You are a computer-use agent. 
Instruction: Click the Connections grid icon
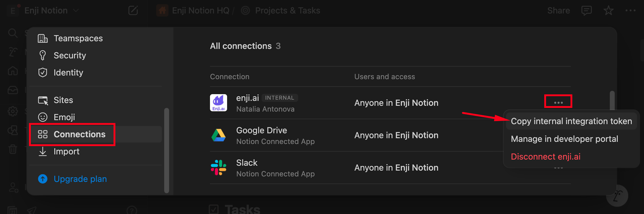point(42,134)
